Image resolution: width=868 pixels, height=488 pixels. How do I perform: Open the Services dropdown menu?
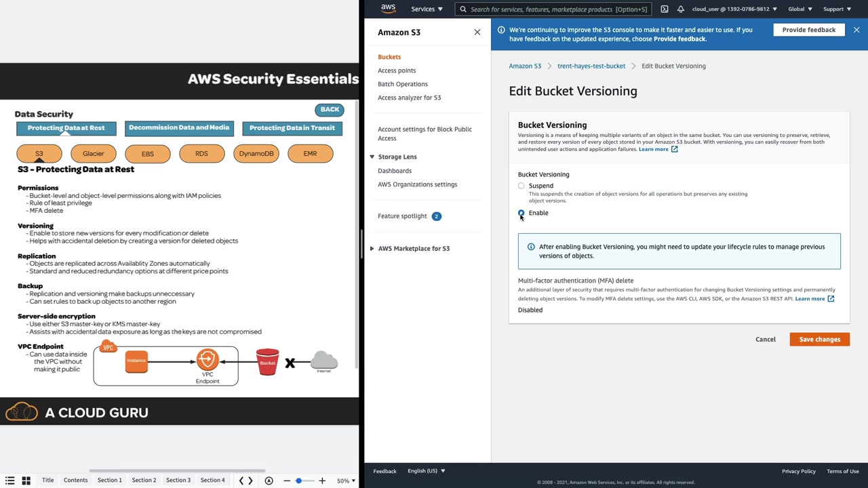(427, 9)
